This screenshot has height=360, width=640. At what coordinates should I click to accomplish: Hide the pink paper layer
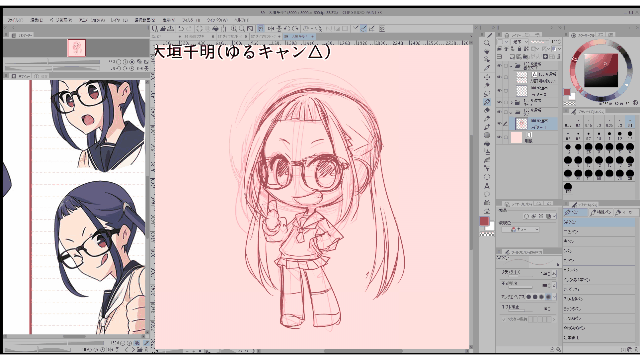coord(499,138)
